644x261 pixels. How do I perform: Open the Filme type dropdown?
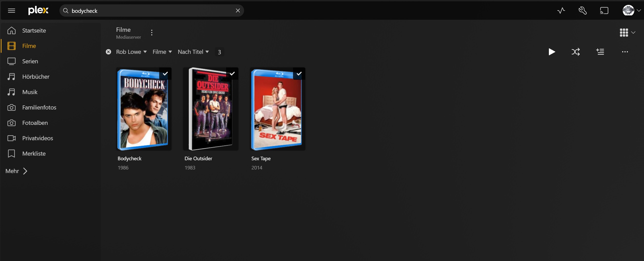click(x=162, y=52)
